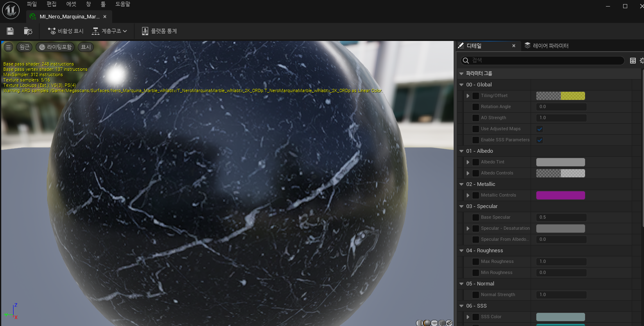Open the 파일 menu
The width and height of the screenshot is (644, 326).
[x=32, y=4]
